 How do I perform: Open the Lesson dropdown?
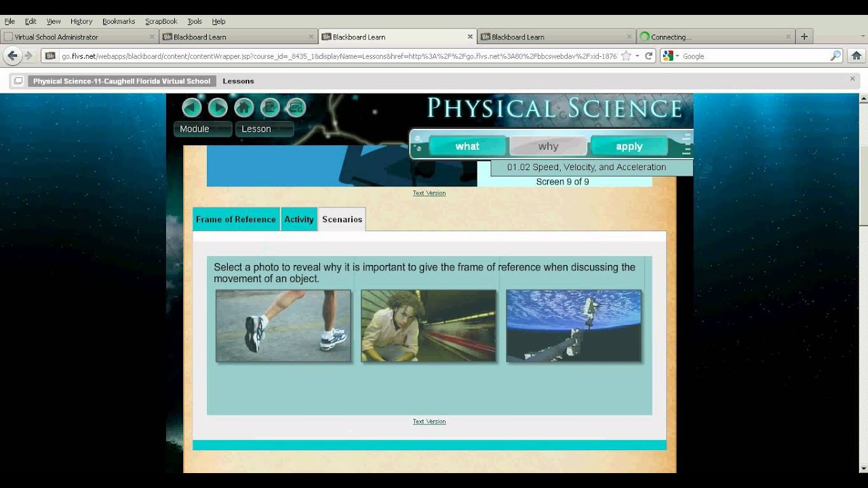[264, 129]
